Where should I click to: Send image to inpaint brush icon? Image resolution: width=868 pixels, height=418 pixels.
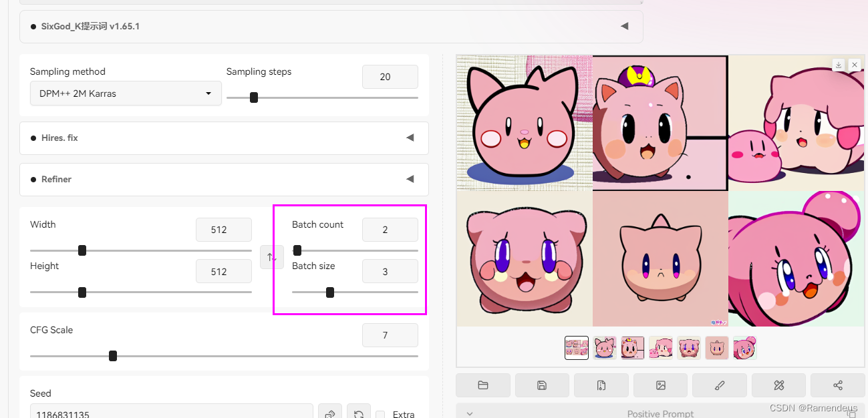point(720,385)
